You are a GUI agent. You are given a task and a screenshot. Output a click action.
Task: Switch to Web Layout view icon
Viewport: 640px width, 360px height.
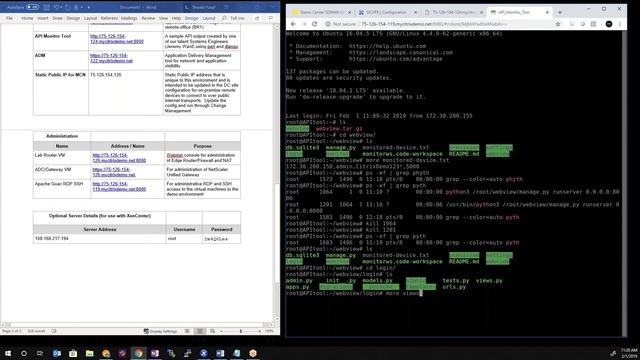tap(212, 331)
